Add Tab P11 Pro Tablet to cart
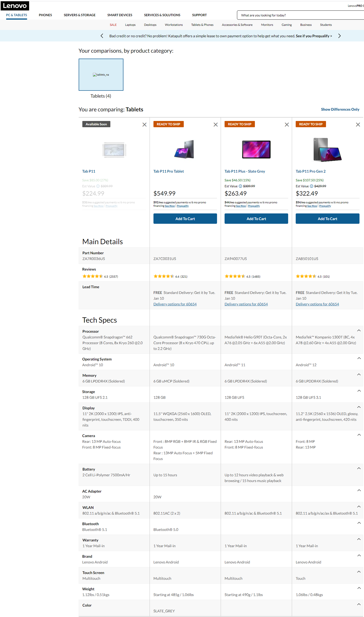The image size is (364, 617). (x=185, y=219)
